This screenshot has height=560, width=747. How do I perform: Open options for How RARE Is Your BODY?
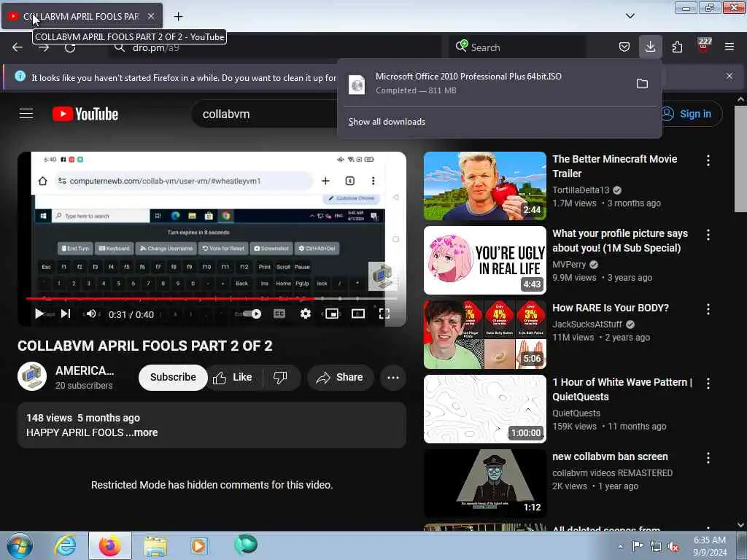tap(708, 309)
